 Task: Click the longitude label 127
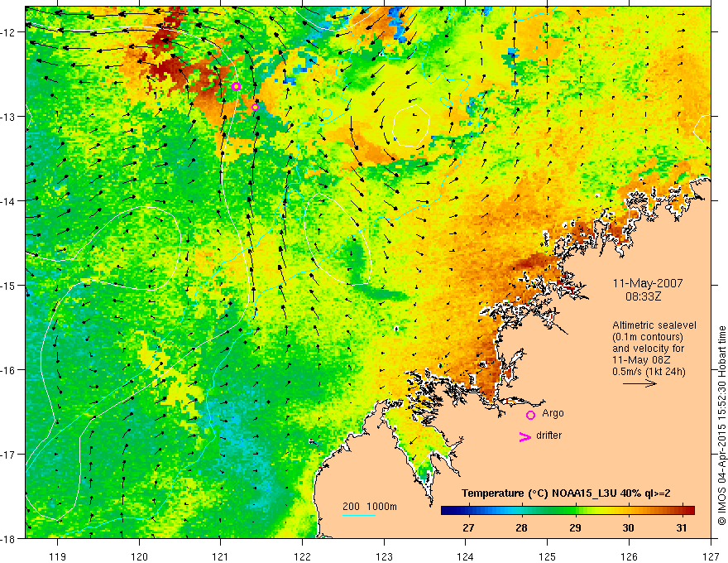[x=711, y=556]
